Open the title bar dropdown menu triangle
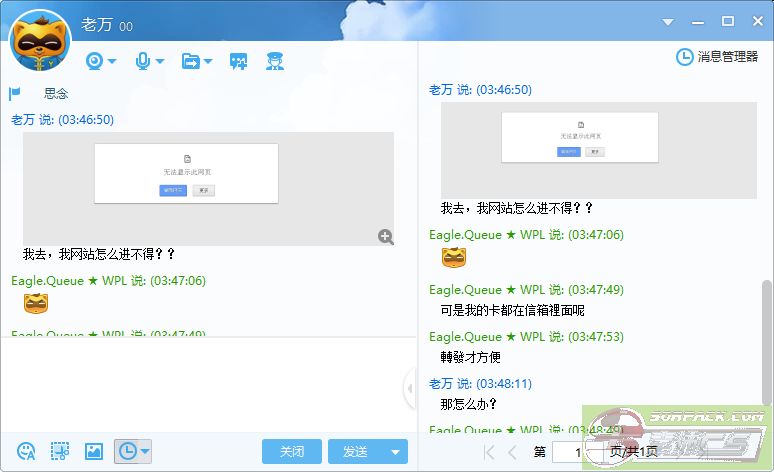This screenshot has height=472, width=774. pyautogui.click(x=668, y=22)
